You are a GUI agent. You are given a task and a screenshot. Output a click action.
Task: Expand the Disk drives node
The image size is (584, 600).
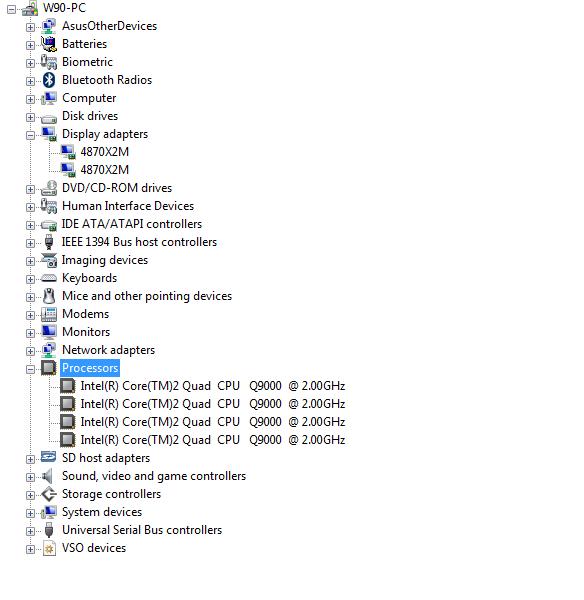[30, 117]
